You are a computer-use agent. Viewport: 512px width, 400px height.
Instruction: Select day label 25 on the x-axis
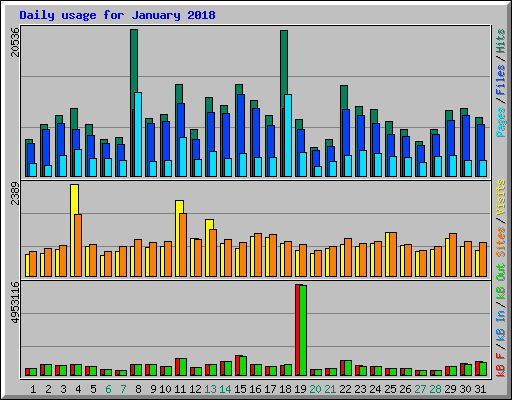pyautogui.click(x=390, y=389)
